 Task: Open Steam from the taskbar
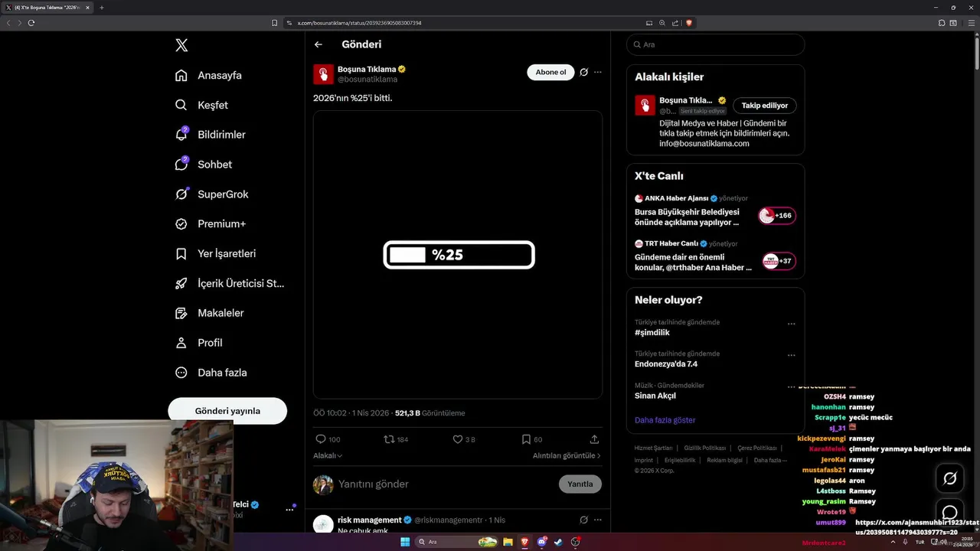coord(558,542)
